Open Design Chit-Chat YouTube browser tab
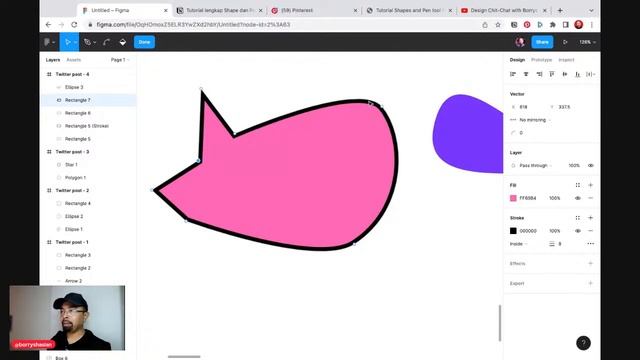 (x=504, y=10)
